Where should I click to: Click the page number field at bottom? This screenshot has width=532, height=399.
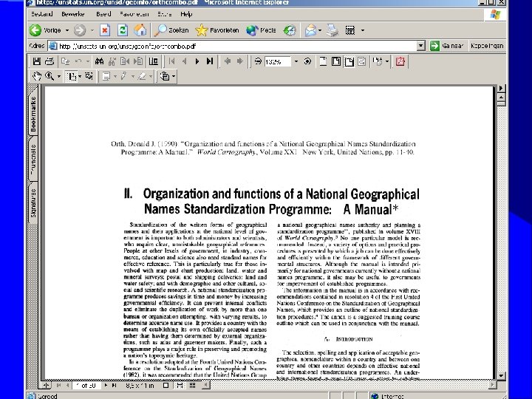click(86, 386)
